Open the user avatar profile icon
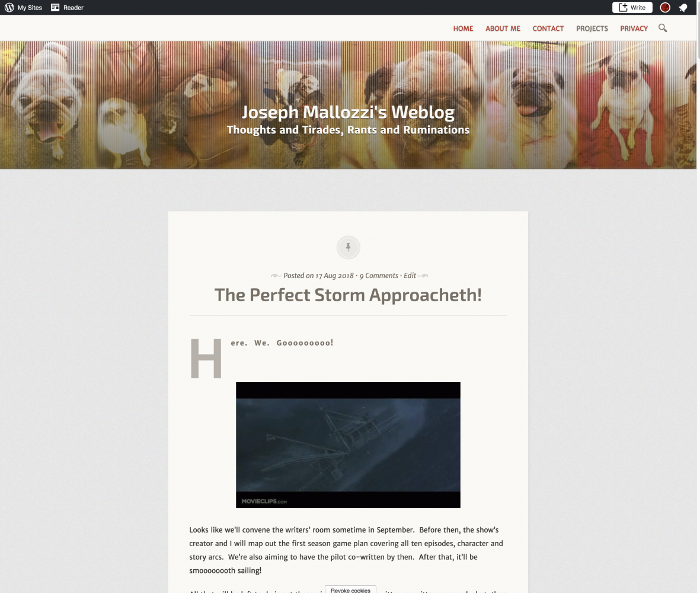Viewport: 700px width, 593px height. pos(665,8)
